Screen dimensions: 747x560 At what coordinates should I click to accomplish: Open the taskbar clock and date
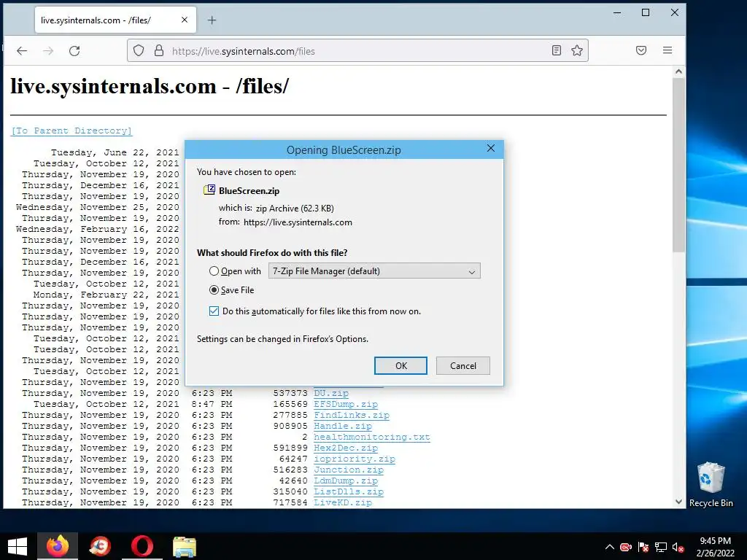coord(715,547)
